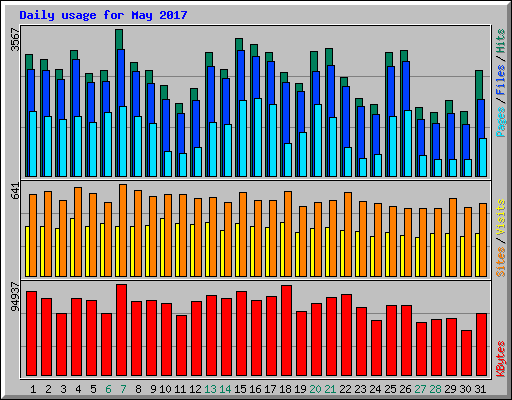Click the cyan Pages bar for day 16

pos(258,137)
